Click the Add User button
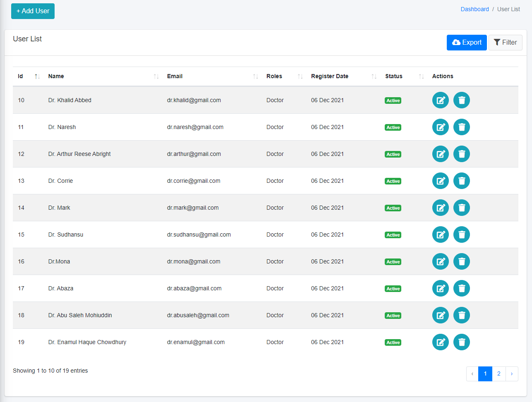This screenshot has height=402, width=532. pyautogui.click(x=33, y=11)
